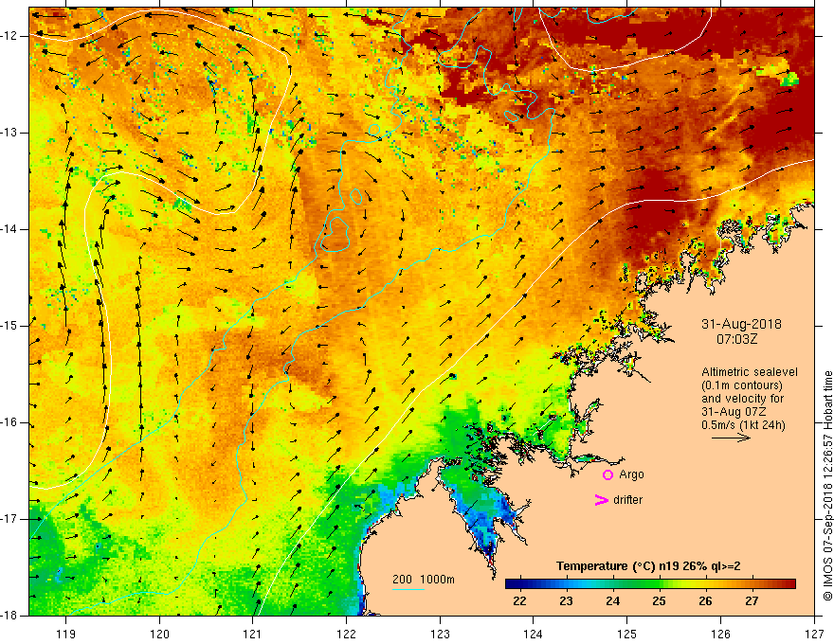
Task: Click latitude axis label -13
Action: [x=10, y=133]
